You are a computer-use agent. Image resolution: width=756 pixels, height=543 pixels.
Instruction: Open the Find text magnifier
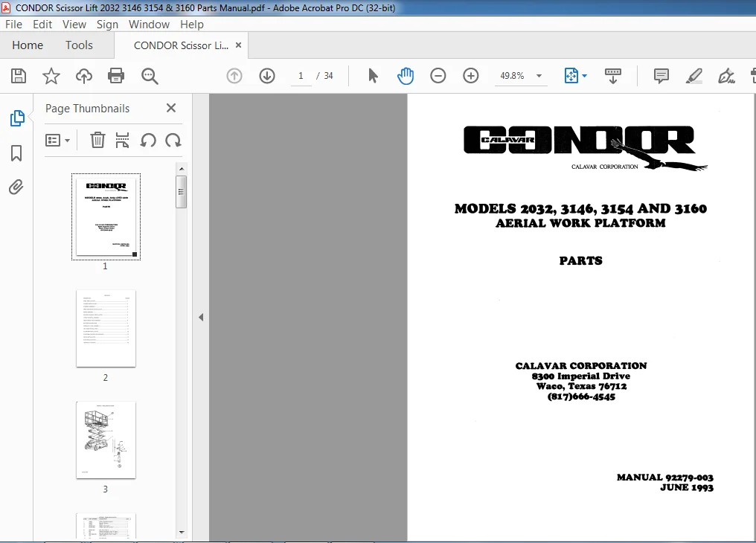tap(150, 76)
